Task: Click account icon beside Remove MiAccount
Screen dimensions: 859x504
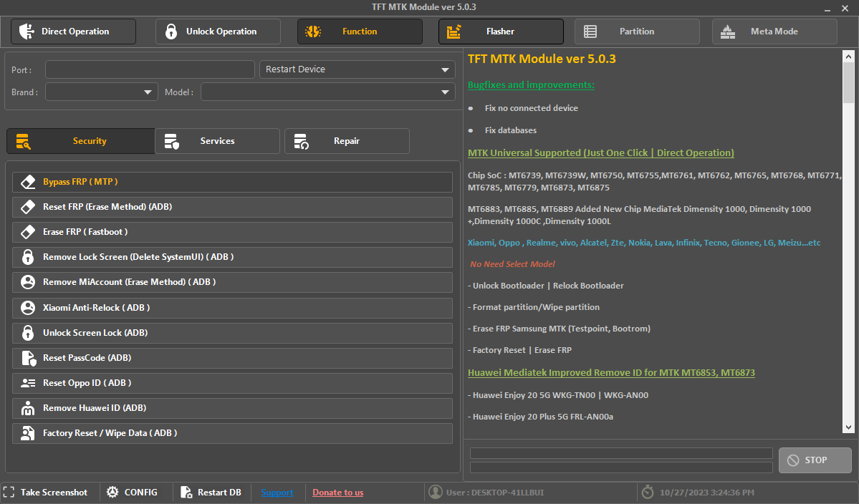Action: click(28, 282)
